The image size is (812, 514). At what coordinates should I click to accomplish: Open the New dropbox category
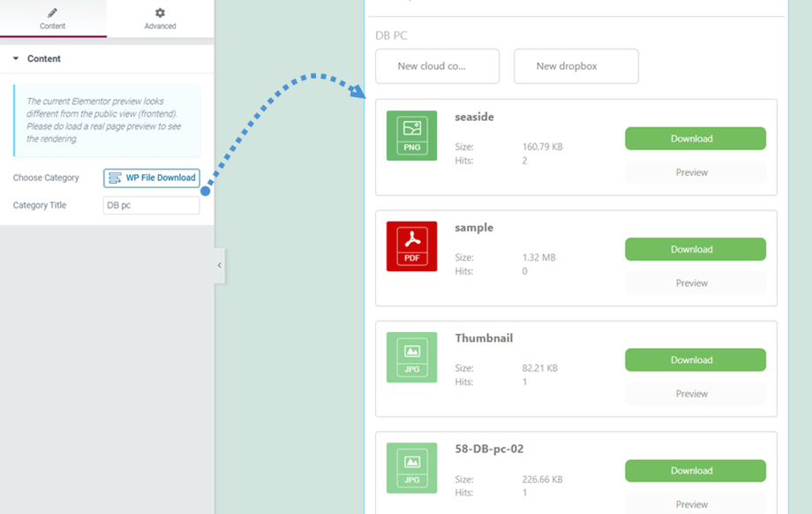575,66
